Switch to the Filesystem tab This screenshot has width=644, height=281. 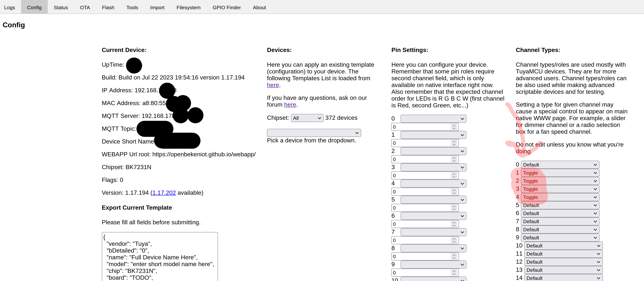189,8
